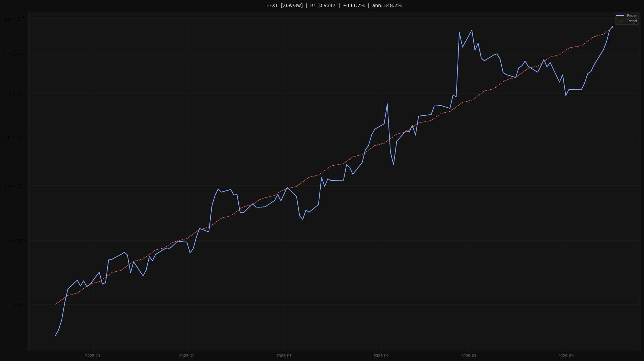The width and height of the screenshot is (644, 361).
Task: Click the peak of the Price line near 2026-03
Action: (471, 30)
